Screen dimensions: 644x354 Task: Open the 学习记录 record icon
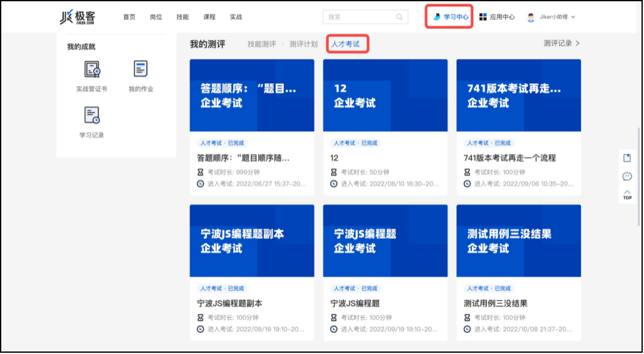tap(92, 116)
